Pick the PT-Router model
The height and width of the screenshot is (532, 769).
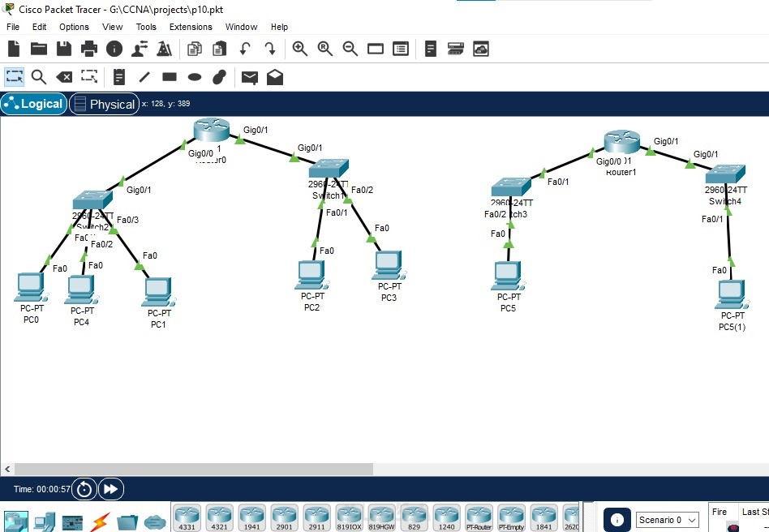click(x=479, y=517)
